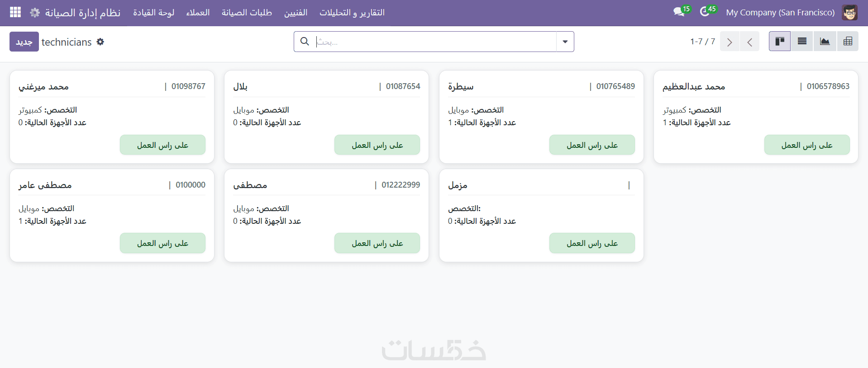Click phone number 0106578963
This screenshot has height=368, width=868.
tap(828, 86)
